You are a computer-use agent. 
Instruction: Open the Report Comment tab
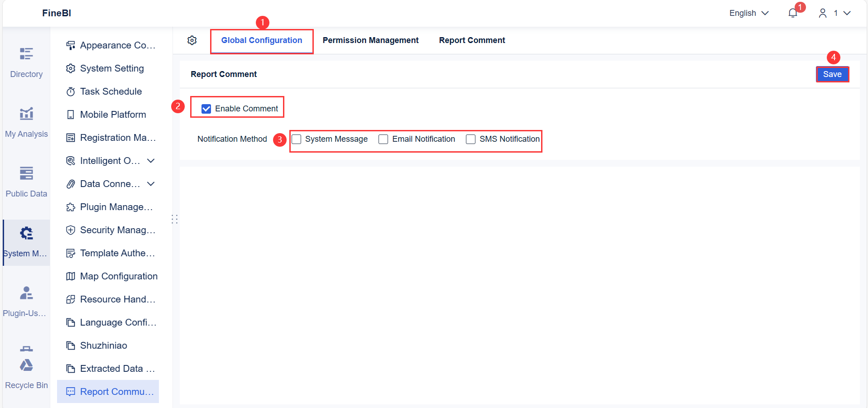tap(472, 40)
